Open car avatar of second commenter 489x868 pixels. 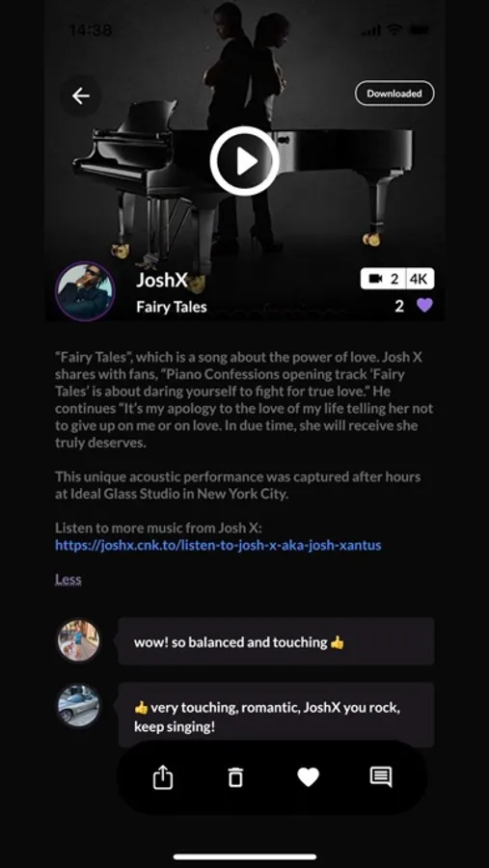point(79,706)
